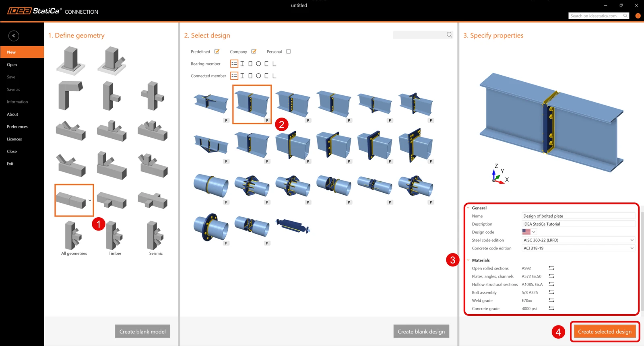The image size is (644, 346).
Task: Click the search magnifier in Select design
Action: tap(449, 35)
